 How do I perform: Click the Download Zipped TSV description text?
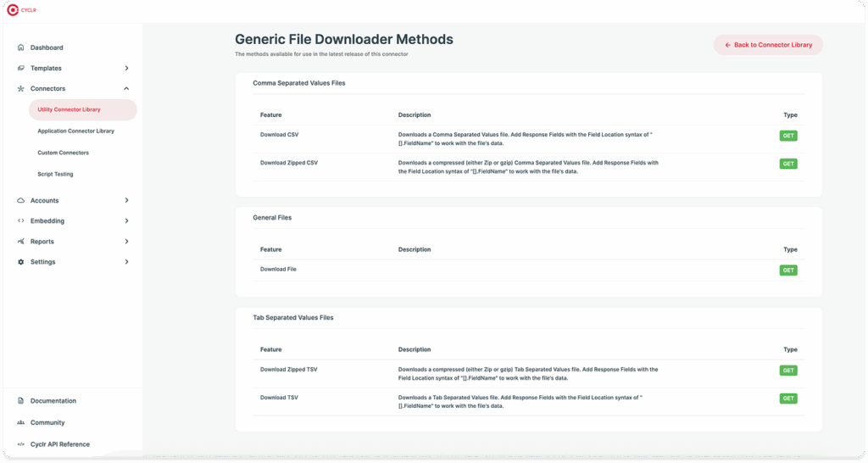coord(528,374)
